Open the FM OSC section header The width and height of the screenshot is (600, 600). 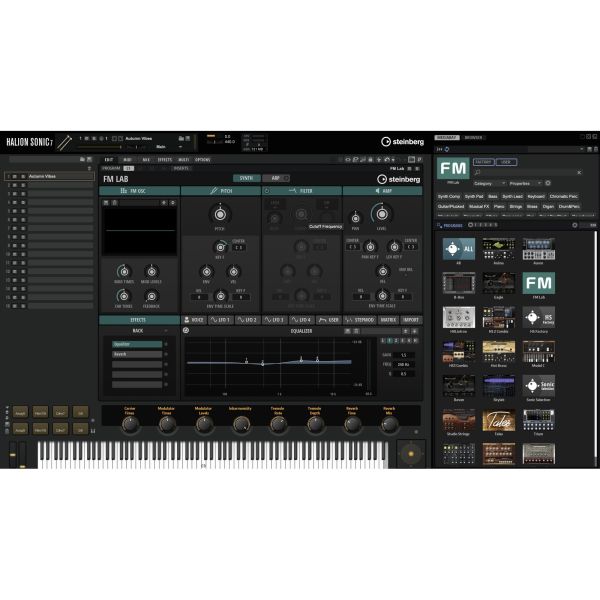tap(139, 191)
